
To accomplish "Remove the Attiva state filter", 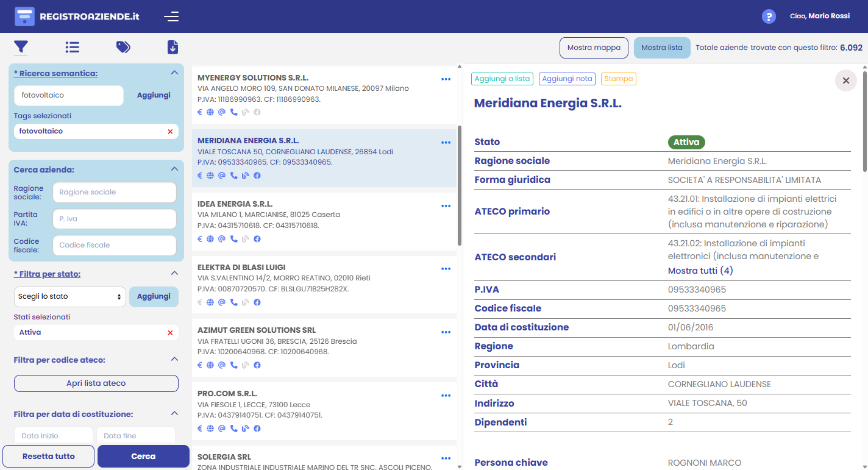I will tap(170, 333).
